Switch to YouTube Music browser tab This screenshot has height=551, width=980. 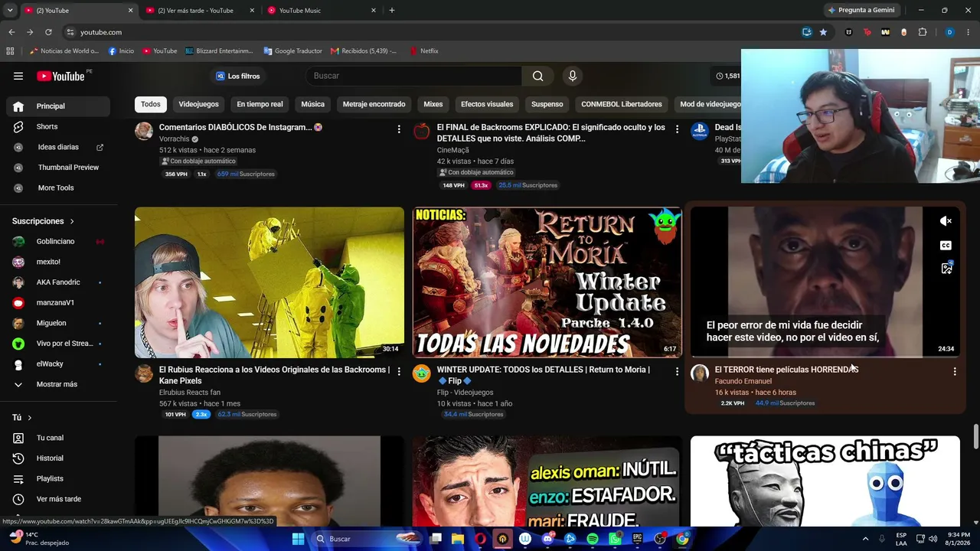pyautogui.click(x=321, y=10)
